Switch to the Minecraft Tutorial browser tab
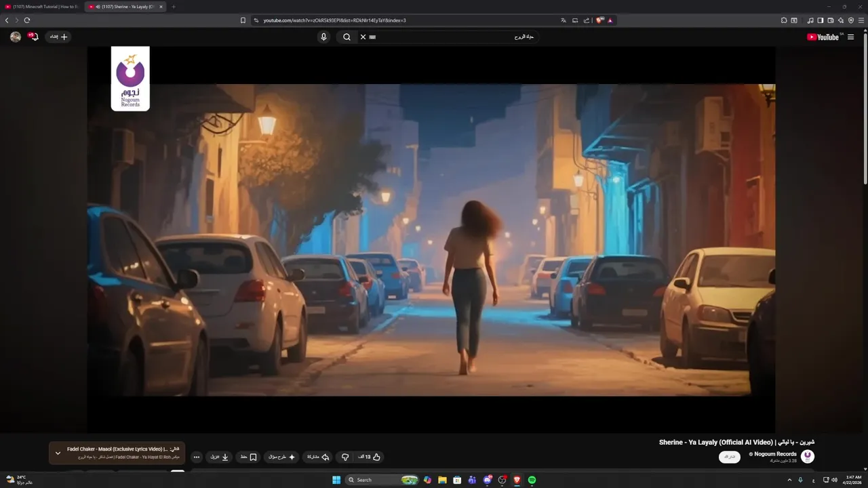This screenshot has width=868, height=488. (42, 7)
